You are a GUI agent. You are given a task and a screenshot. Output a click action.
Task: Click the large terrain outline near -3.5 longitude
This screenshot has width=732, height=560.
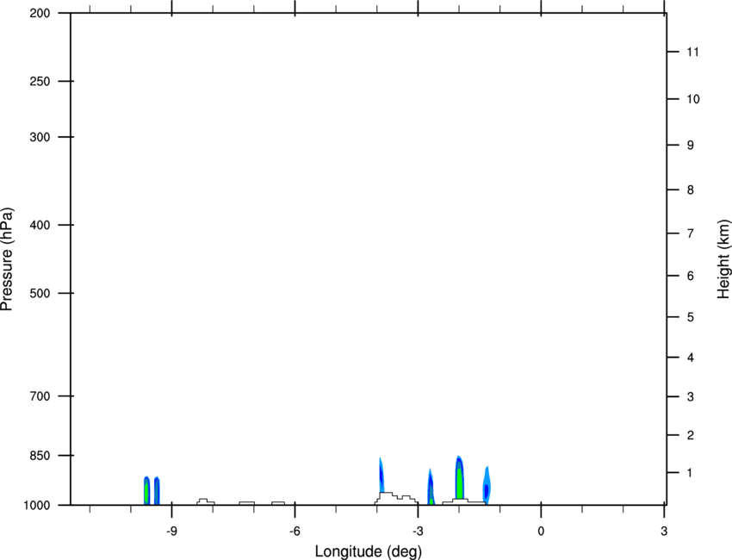(x=397, y=498)
